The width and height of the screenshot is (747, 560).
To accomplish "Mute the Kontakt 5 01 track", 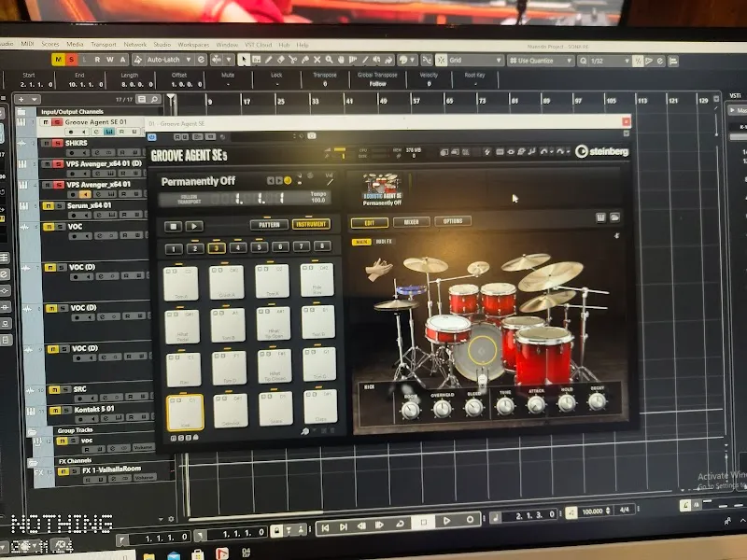I will point(56,410).
